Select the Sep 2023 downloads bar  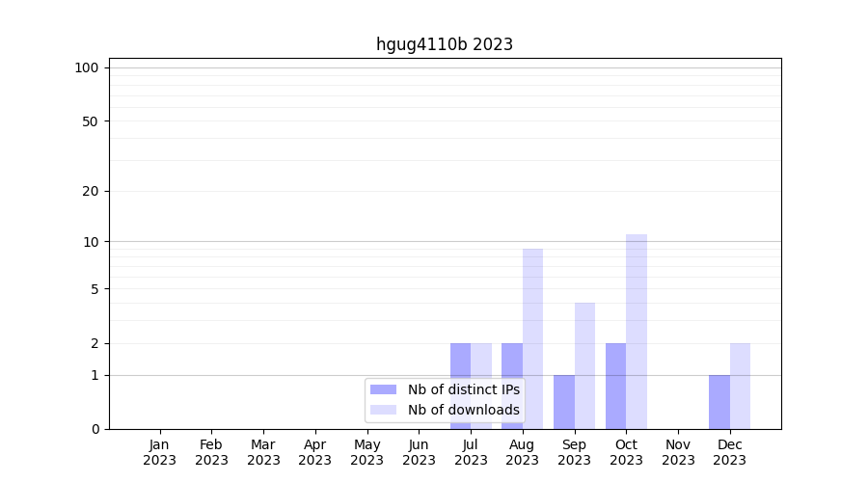[584, 365]
